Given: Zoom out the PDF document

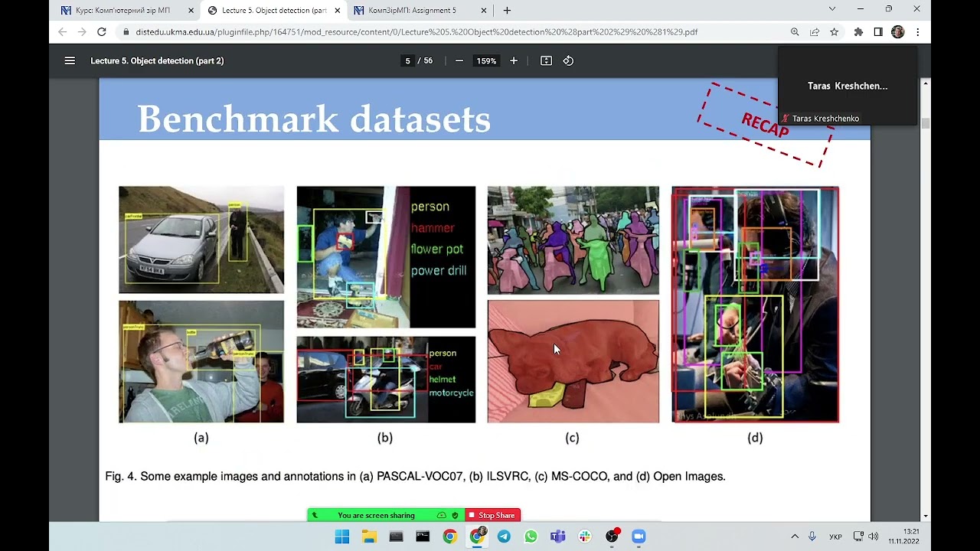Looking at the screenshot, I should 459,60.
